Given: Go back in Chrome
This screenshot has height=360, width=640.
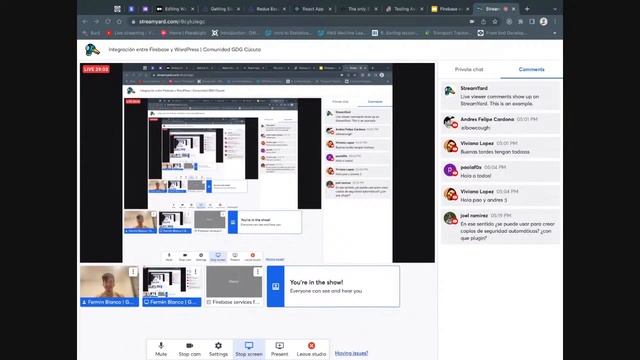Looking at the screenshot, I should click(84, 22).
